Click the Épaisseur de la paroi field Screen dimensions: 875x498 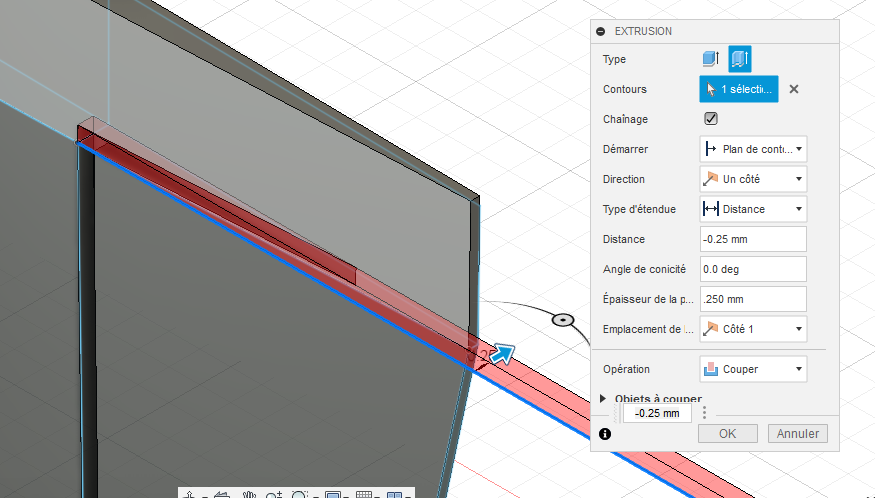click(753, 299)
